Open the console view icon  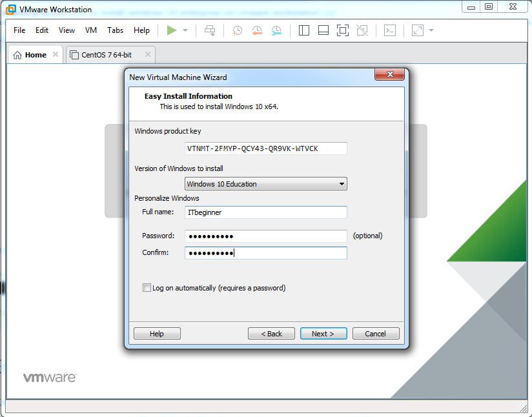(390, 30)
